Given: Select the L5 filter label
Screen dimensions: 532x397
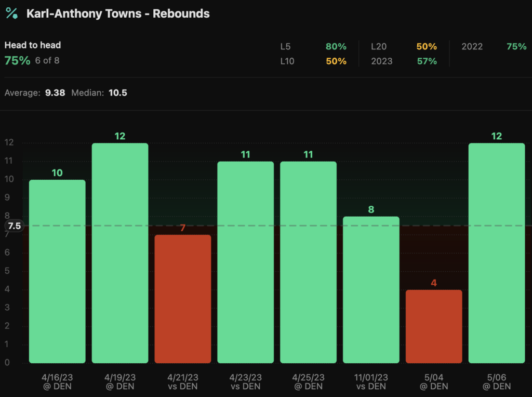Looking at the screenshot, I should pyautogui.click(x=285, y=46).
